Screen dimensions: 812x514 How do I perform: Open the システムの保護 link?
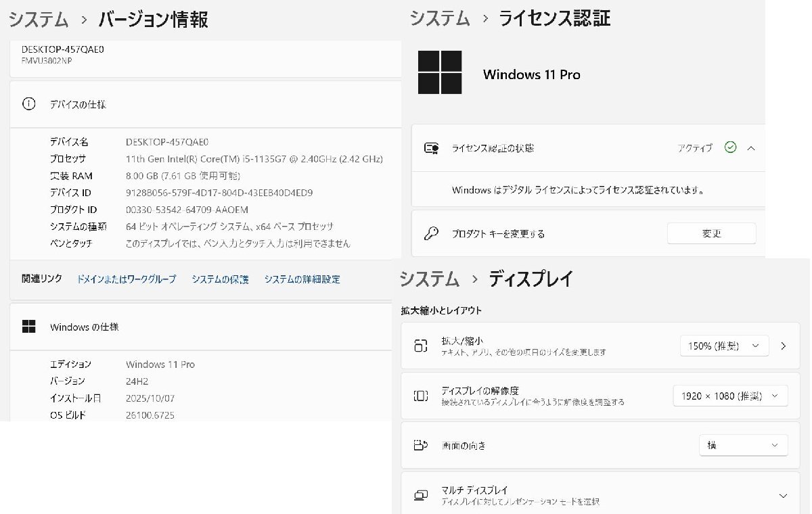pos(220,279)
